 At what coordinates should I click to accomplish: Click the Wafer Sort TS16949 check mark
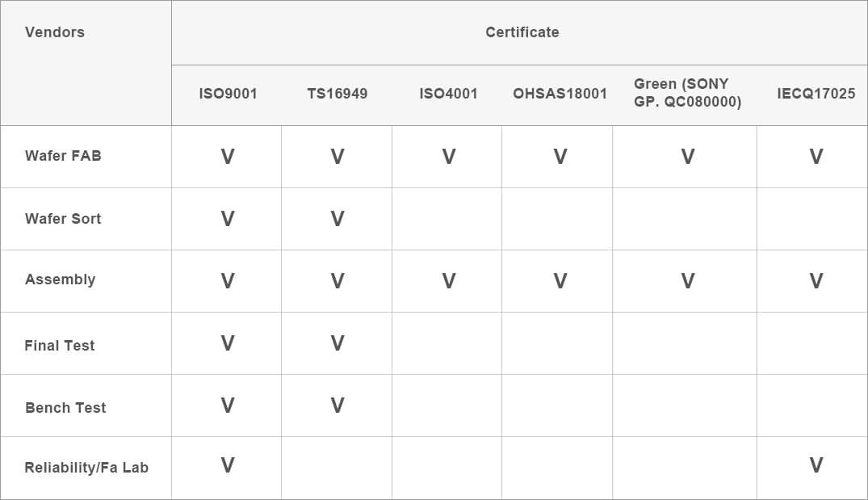[338, 219]
